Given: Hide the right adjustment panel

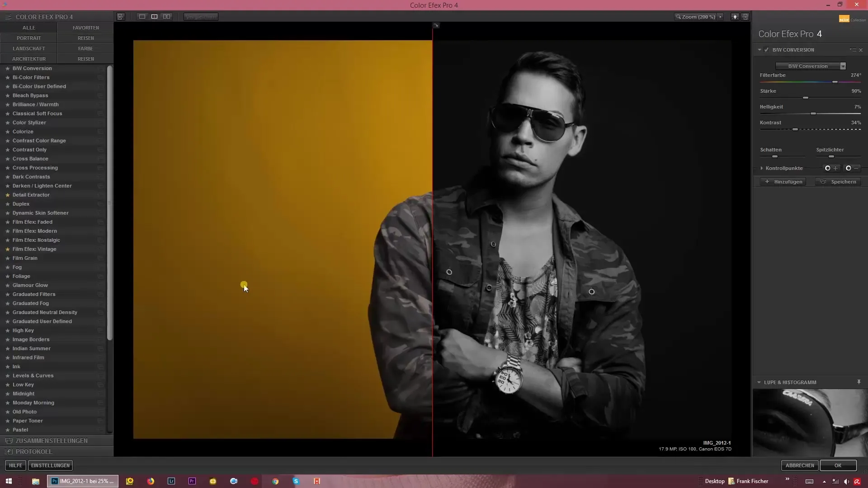Looking at the screenshot, I should pos(745,17).
